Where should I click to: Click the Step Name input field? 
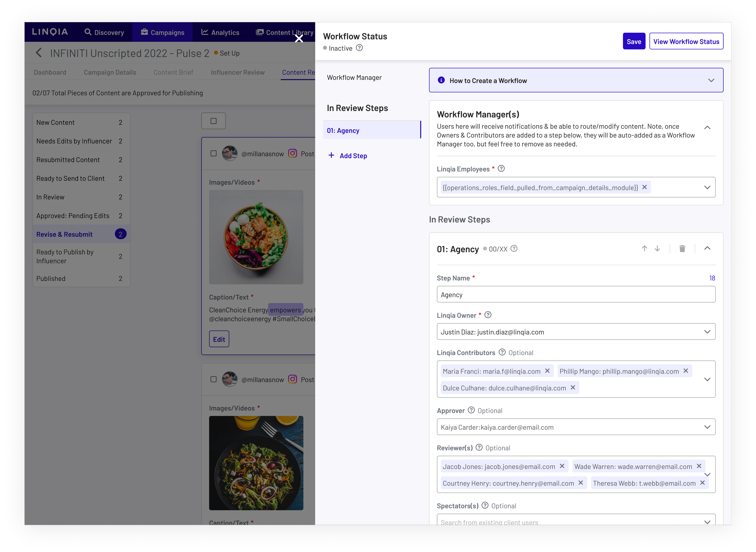point(575,294)
